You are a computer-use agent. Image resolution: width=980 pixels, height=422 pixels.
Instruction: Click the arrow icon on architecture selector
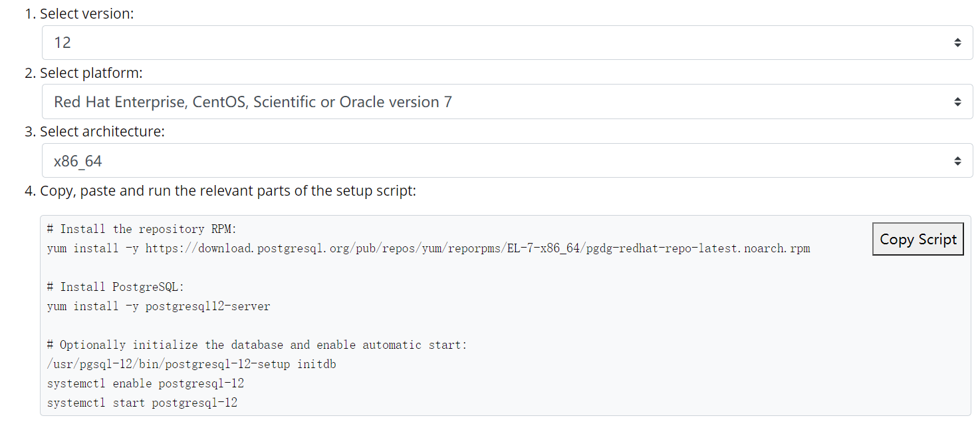click(x=957, y=161)
